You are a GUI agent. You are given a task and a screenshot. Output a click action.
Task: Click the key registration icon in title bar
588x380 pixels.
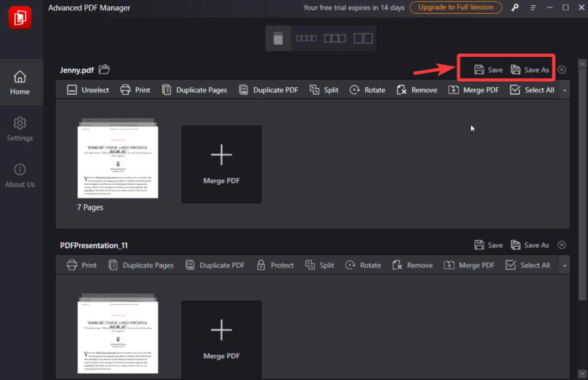[515, 7]
